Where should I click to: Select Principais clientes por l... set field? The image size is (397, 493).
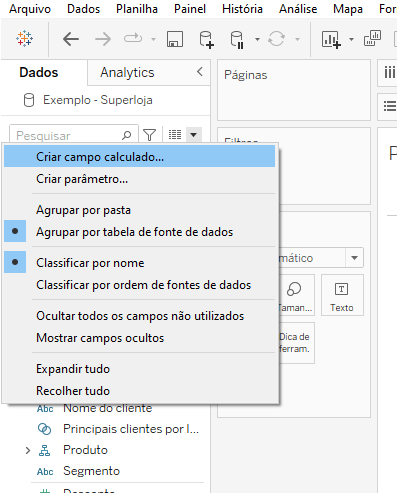coord(131,429)
